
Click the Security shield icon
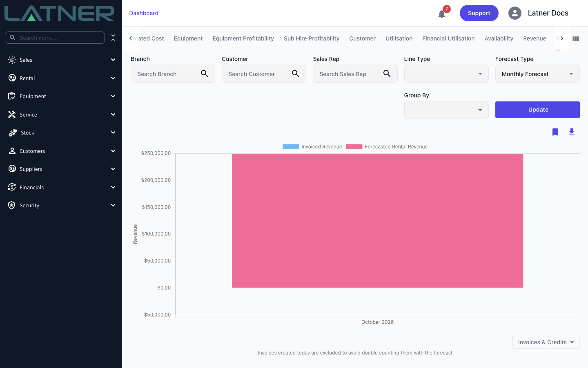[12, 205]
